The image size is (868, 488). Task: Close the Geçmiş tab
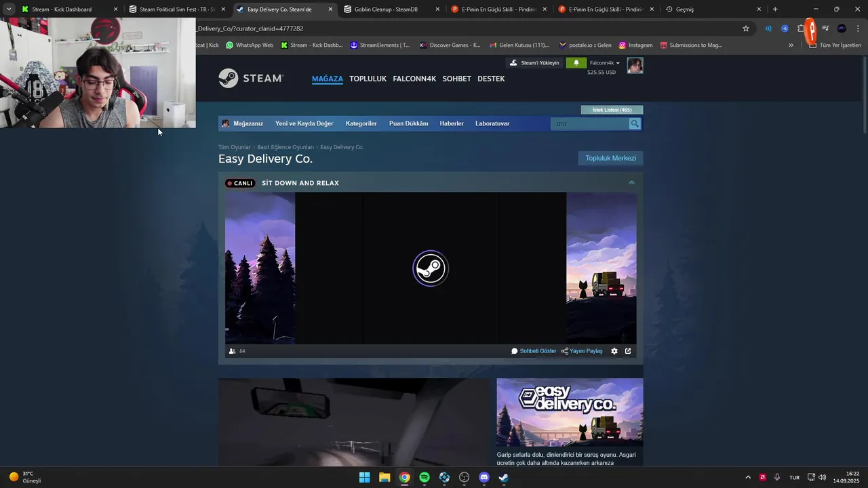(x=759, y=9)
